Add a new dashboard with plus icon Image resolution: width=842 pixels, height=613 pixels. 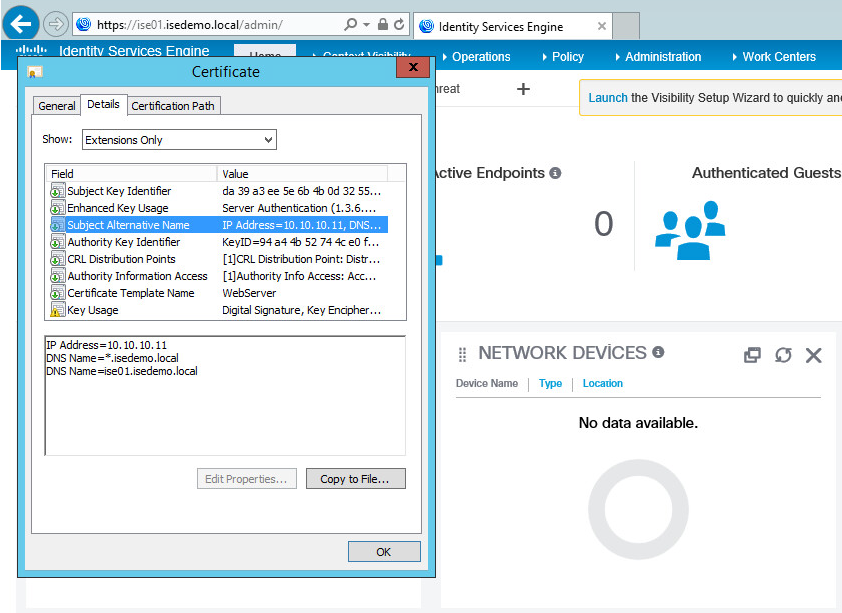tap(523, 89)
